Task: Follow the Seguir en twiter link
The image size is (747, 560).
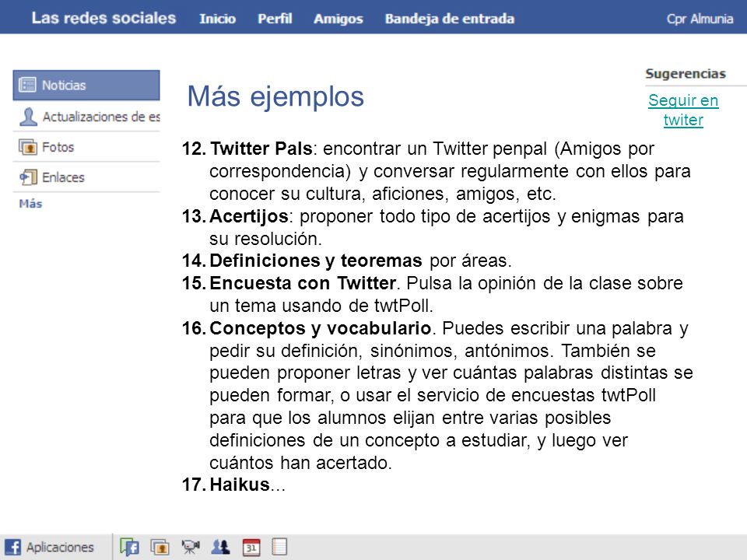Action: 683,110
